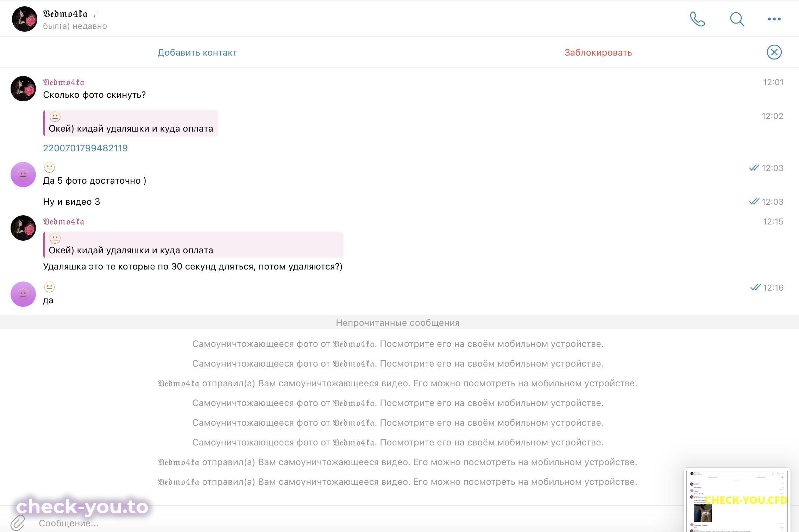
Task: Click the purple emoji avatar next to the 12:03 message
Action: (23, 175)
